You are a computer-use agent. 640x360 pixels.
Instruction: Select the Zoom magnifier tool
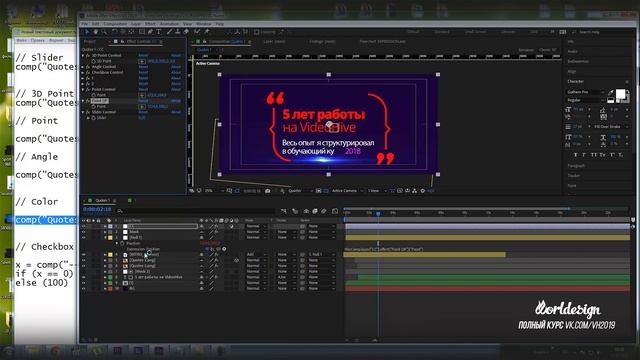[x=104, y=32]
